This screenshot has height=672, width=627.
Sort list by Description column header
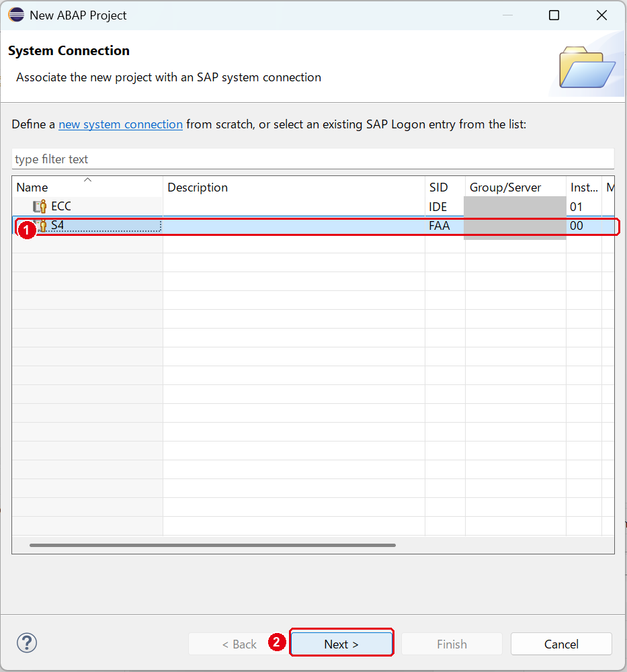click(294, 187)
